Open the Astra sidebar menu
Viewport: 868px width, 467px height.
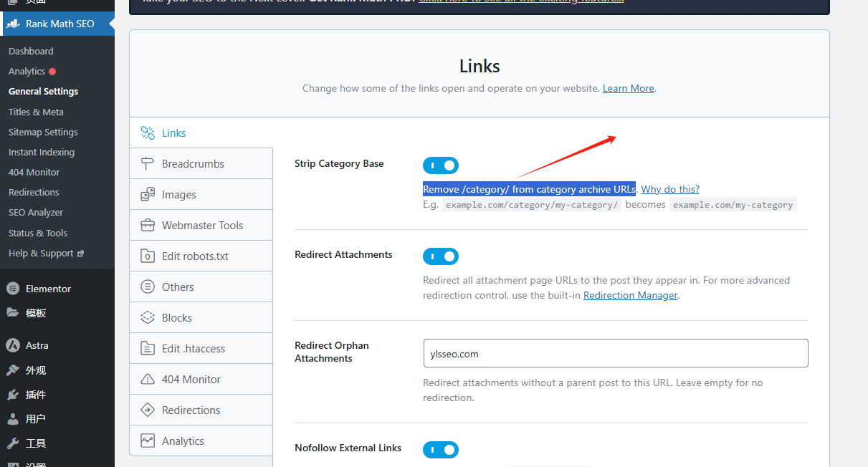pyautogui.click(x=57, y=345)
